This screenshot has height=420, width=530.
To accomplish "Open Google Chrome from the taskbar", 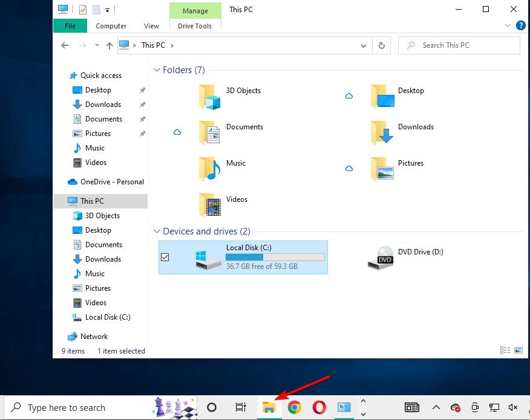I will 294,407.
